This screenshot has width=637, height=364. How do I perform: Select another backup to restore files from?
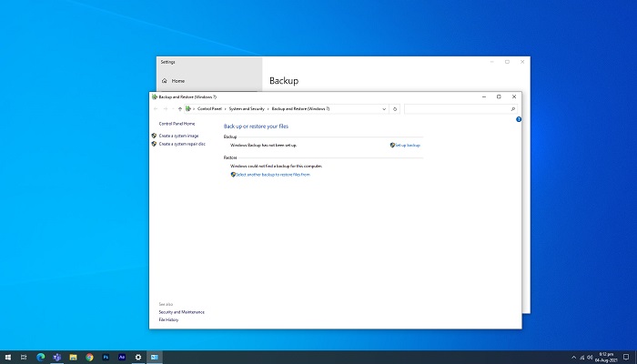272,174
